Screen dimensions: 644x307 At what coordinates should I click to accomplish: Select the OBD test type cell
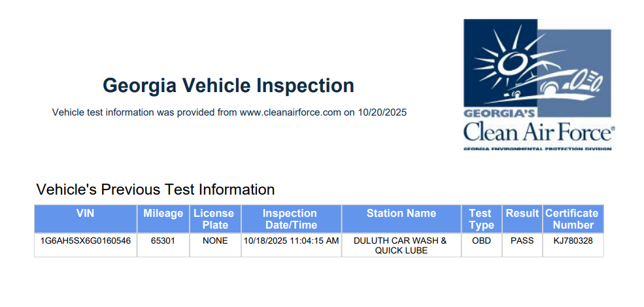click(x=481, y=240)
